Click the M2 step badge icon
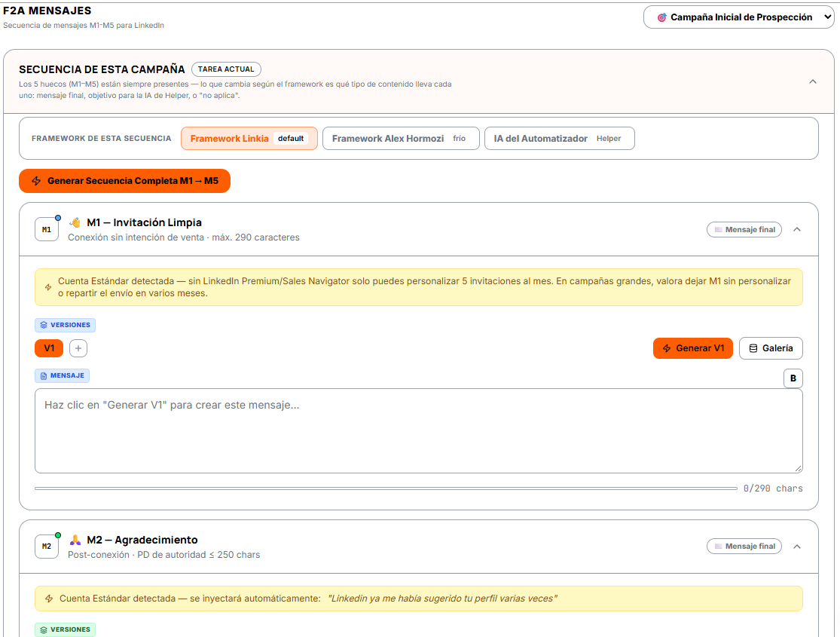Image resolution: width=840 pixels, height=637 pixels. pos(47,547)
